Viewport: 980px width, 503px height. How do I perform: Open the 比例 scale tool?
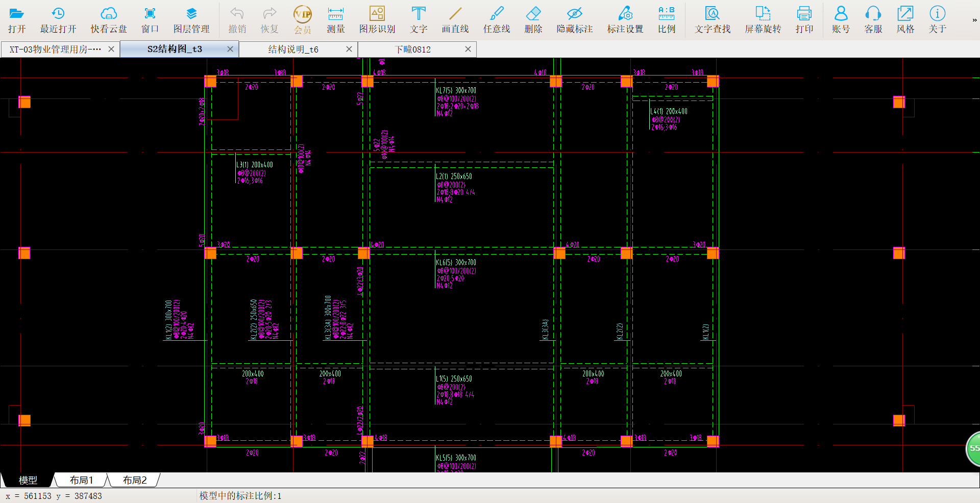click(x=667, y=20)
